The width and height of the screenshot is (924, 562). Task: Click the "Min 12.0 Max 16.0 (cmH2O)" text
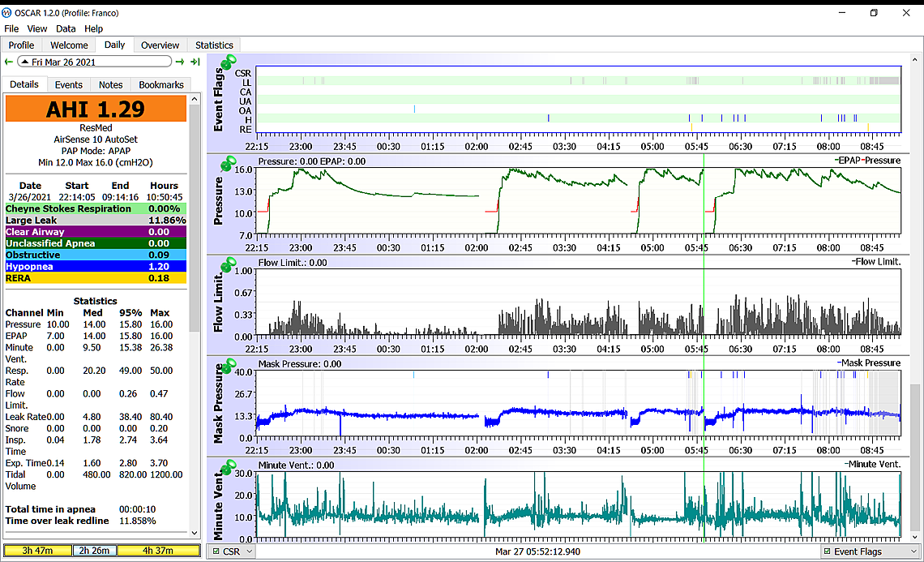(x=96, y=163)
